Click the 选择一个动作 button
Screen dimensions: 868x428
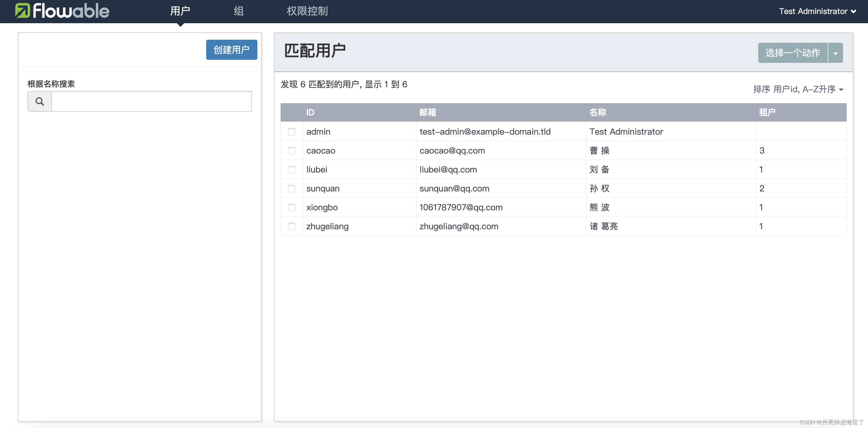(x=793, y=53)
